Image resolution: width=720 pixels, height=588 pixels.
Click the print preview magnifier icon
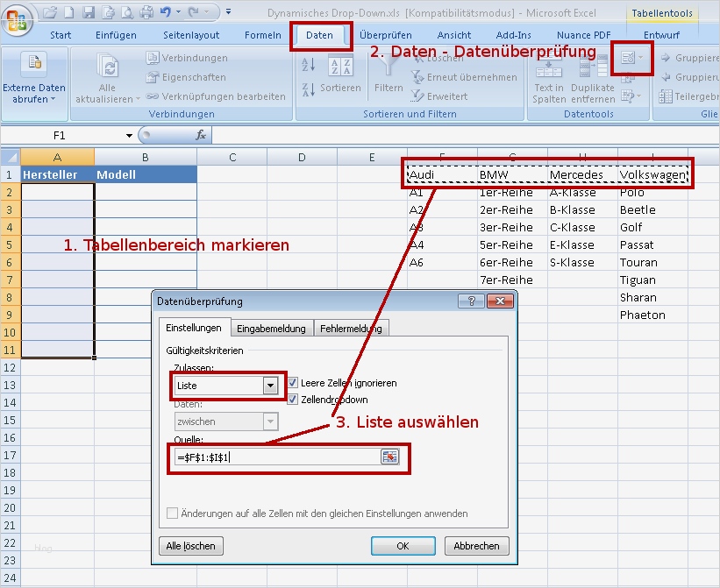[x=127, y=12]
